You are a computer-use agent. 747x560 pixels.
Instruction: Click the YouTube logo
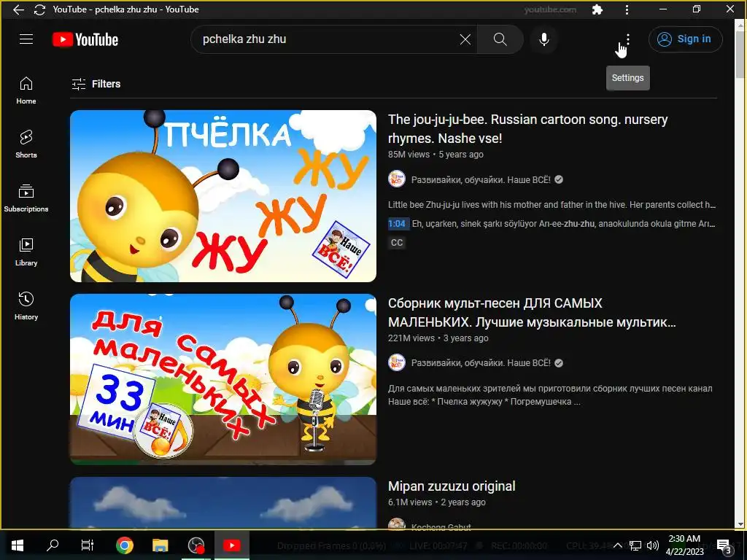point(85,39)
